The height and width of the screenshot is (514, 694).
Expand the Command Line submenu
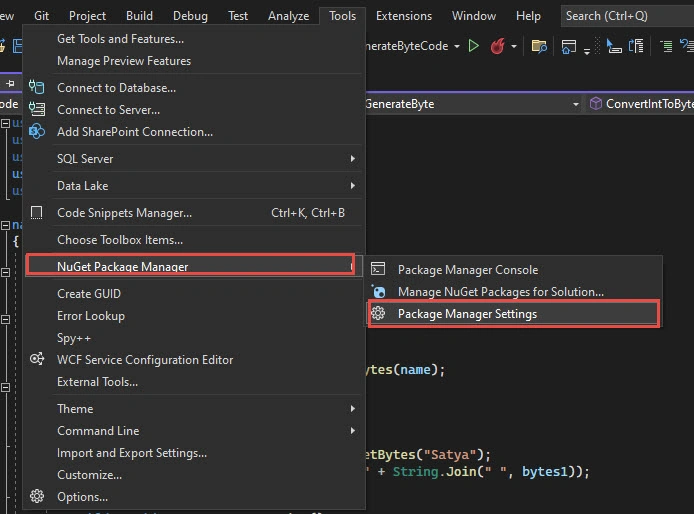tap(194, 431)
